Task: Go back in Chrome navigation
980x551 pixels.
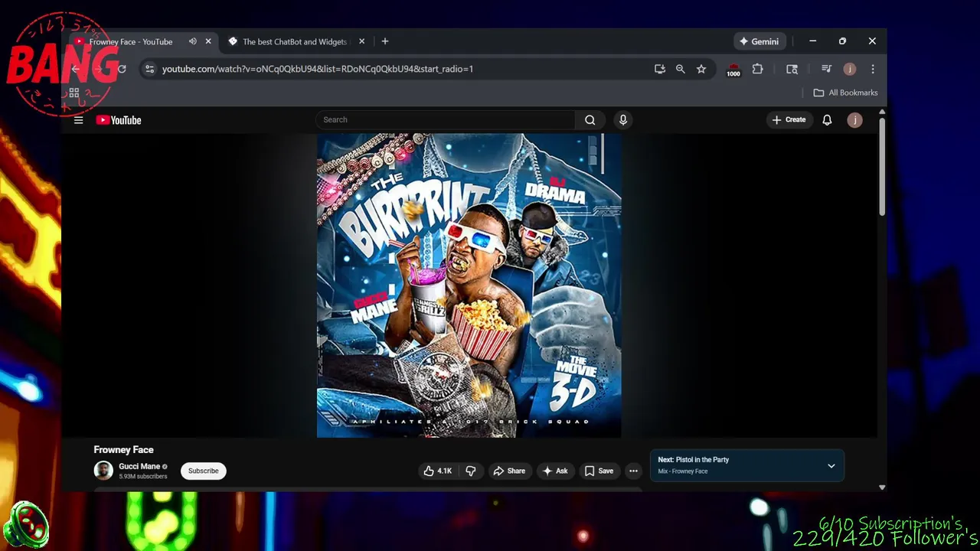Action: pyautogui.click(x=75, y=69)
